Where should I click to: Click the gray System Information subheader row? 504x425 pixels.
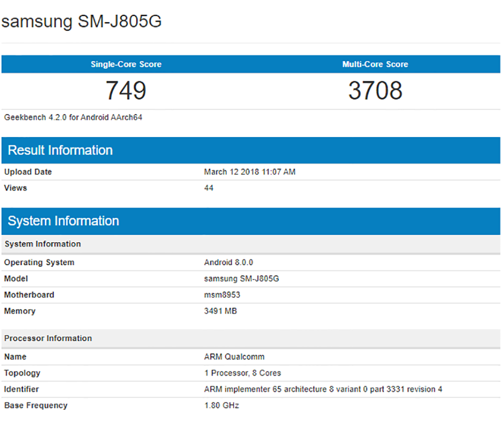(251, 244)
